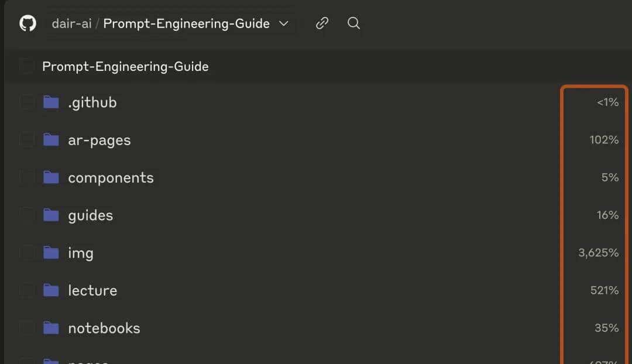This screenshot has width=632, height=364.
Task: Click the img folder icon
Action: point(51,253)
